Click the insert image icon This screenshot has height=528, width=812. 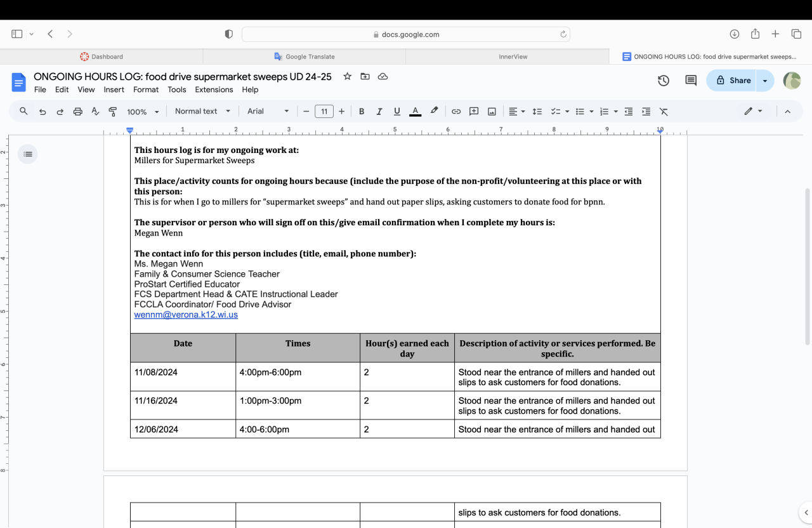(x=492, y=112)
